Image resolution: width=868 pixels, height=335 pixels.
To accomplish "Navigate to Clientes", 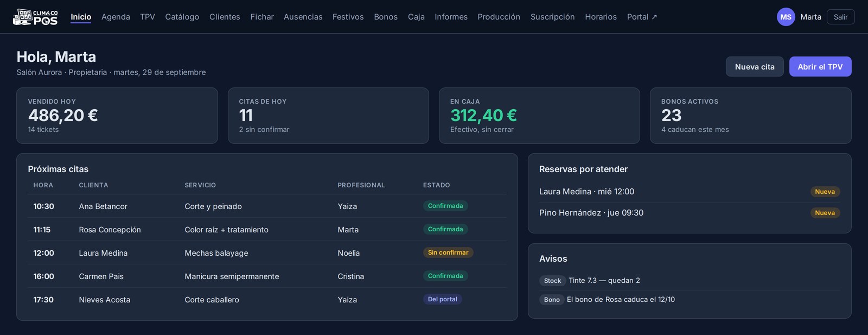I will click(x=225, y=17).
